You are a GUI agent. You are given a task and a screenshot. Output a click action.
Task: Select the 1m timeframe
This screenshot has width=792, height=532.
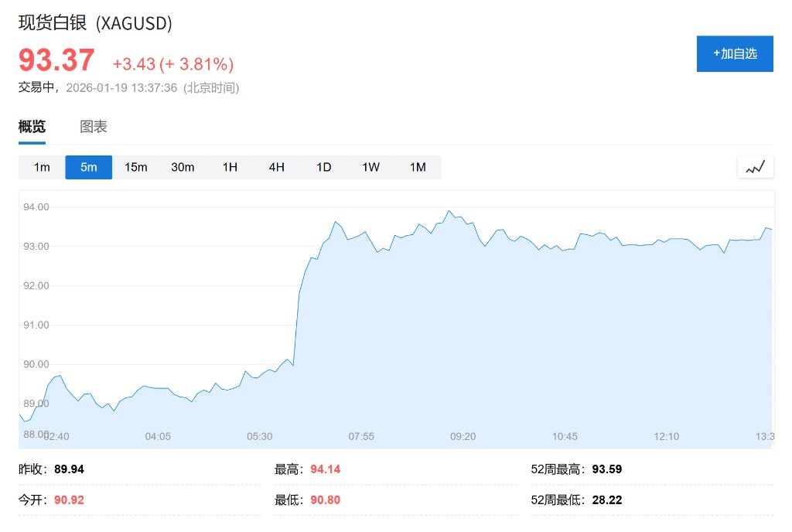pyautogui.click(x=42, y=167)
